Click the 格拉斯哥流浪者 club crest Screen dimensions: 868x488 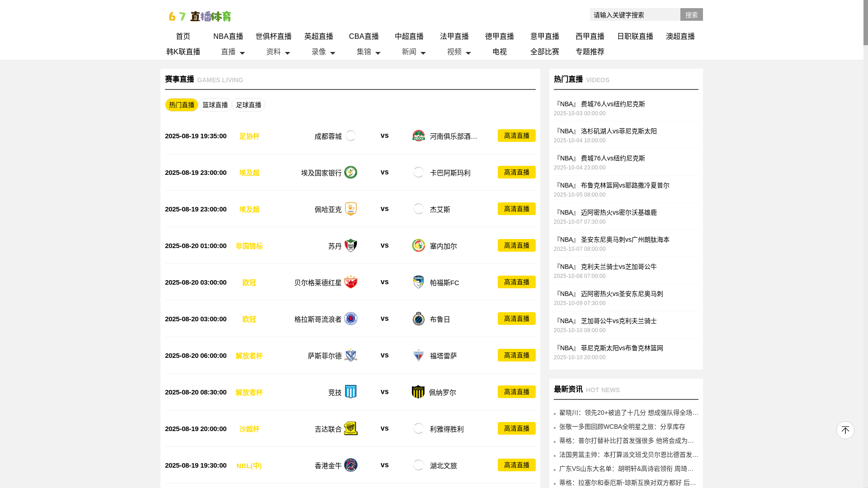tap(351, 319)
